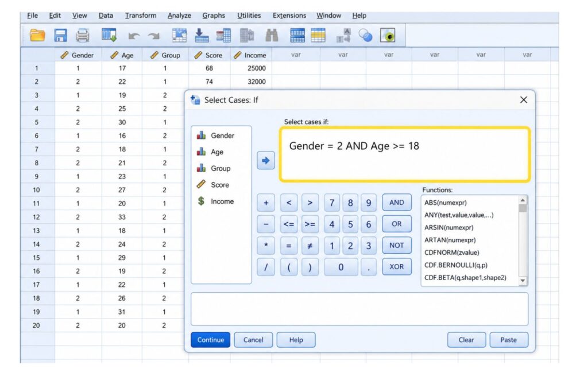This screenshot has width=588, height=392.
Task: Open the Utilities menu
Action: 249,15
